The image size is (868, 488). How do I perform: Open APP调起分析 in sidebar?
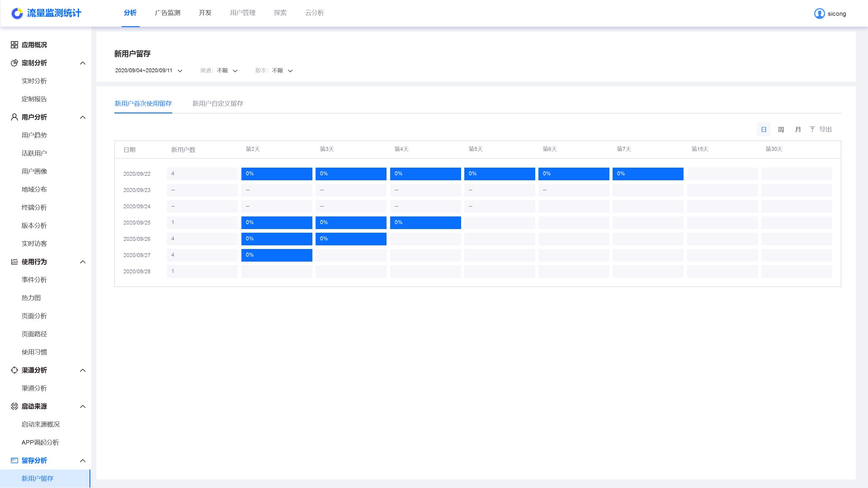click(x=40, y=442)
